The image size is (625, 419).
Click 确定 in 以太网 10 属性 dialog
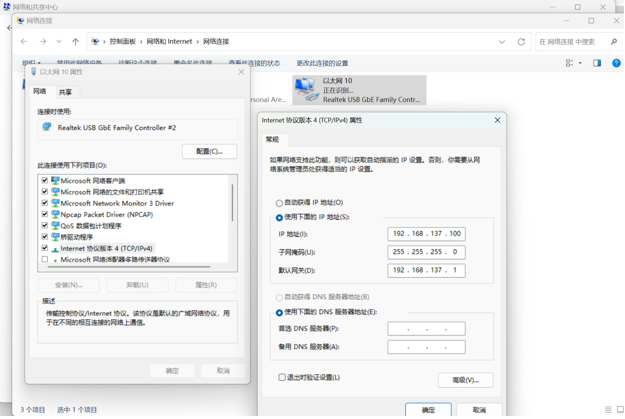coord(172,371)
